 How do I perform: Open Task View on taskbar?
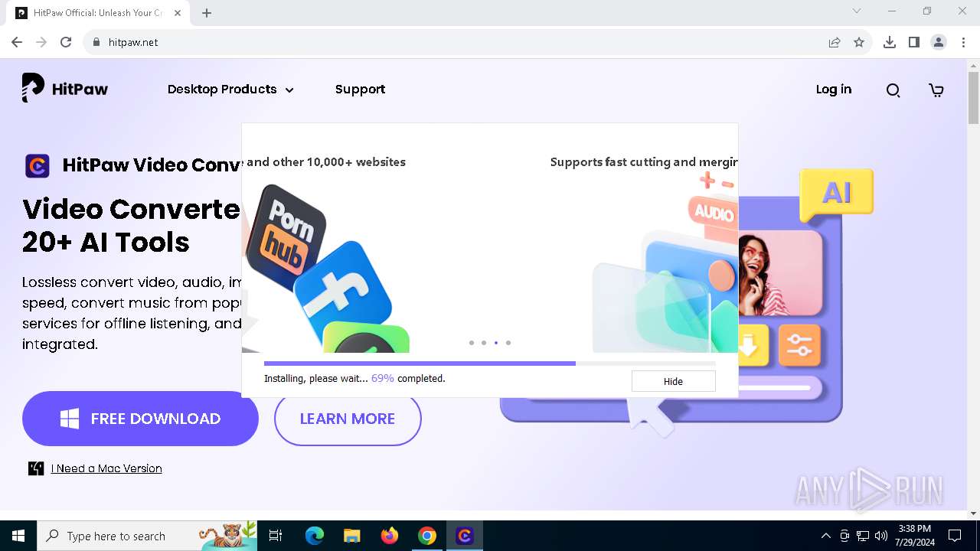(x=276, y=536)
